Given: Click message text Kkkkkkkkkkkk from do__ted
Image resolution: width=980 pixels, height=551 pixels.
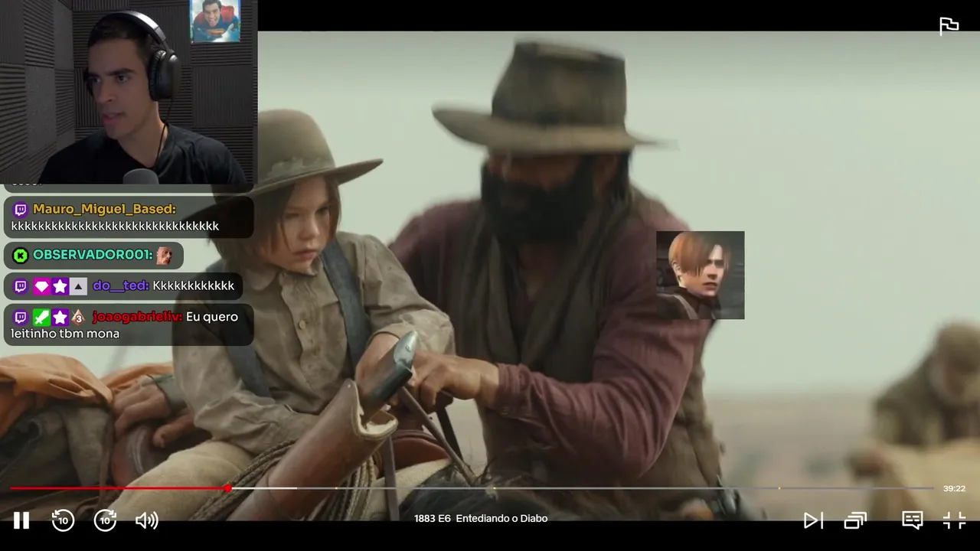Looking at the screenshot, I should click(x=193, y=285).
